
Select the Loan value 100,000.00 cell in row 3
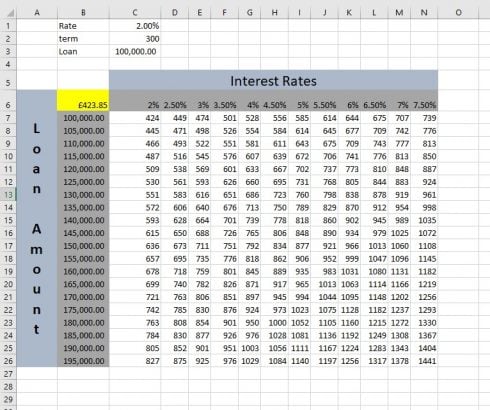[135, 52]
